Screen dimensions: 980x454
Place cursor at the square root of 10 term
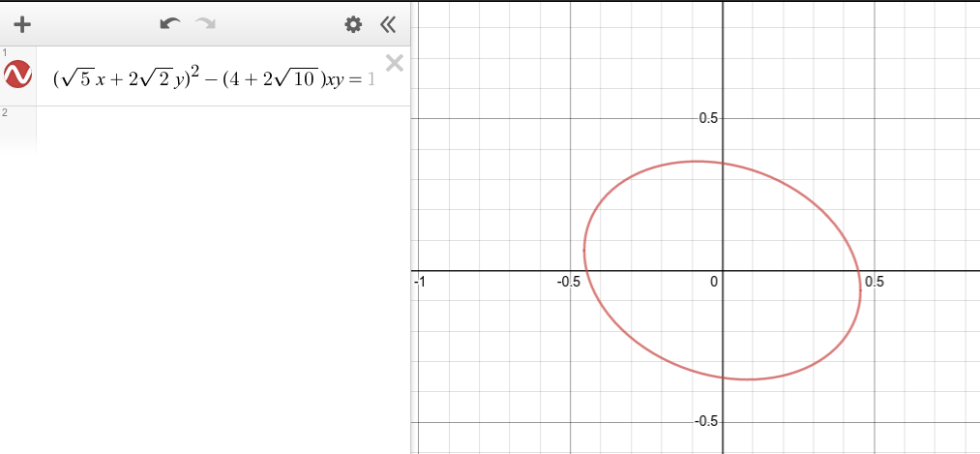pyautogui.click(x=291, y=79)
